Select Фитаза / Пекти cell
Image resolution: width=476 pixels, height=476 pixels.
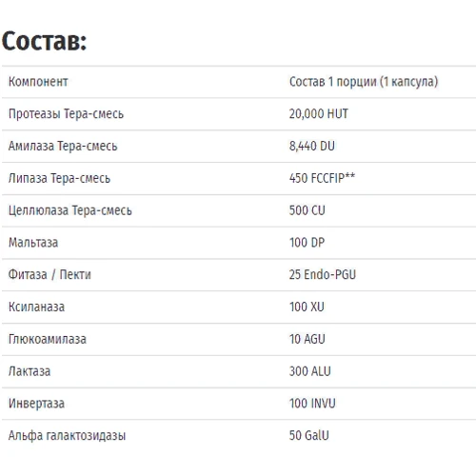click(50, 275)
